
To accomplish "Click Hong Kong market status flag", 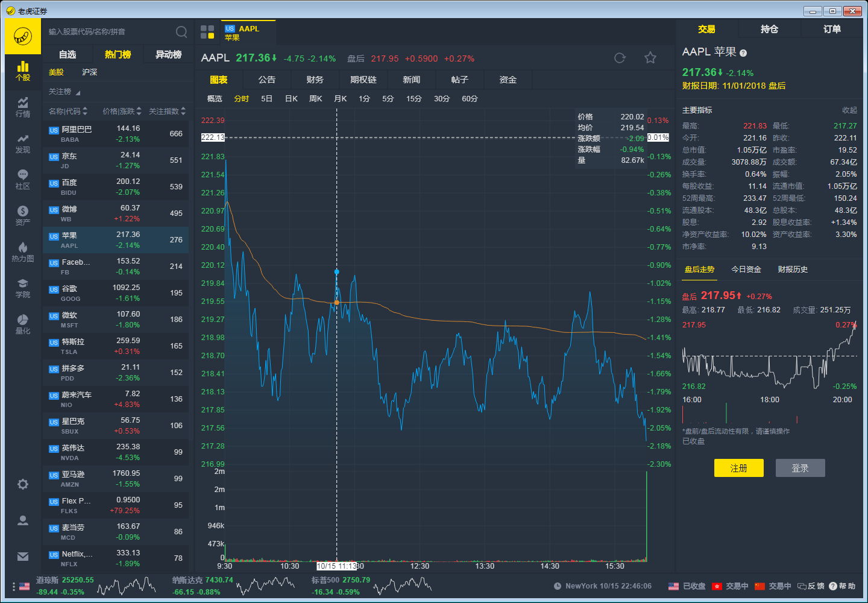I will (x=717, y=586).
